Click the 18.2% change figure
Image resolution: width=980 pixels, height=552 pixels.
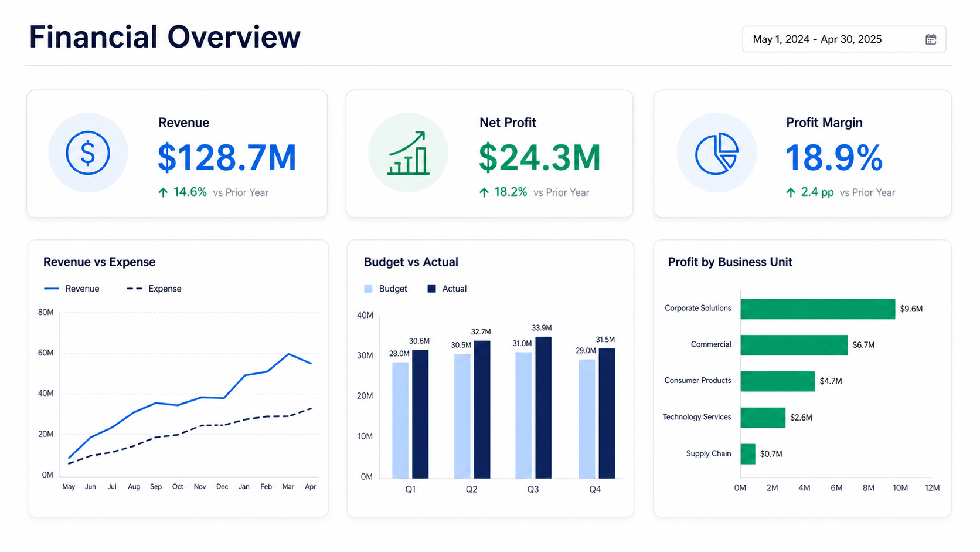tap(511, 192)
